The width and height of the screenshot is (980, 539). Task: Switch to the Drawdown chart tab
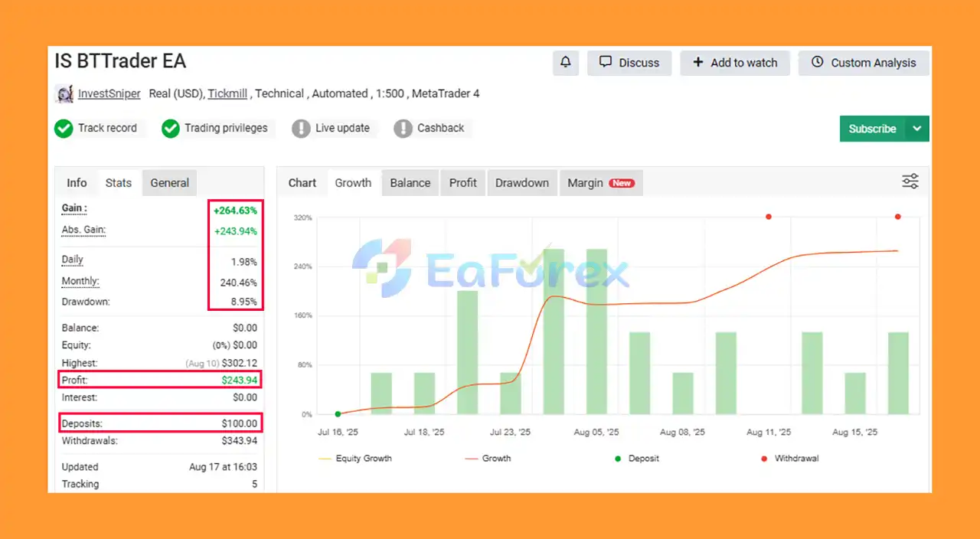tap(522, 183)
